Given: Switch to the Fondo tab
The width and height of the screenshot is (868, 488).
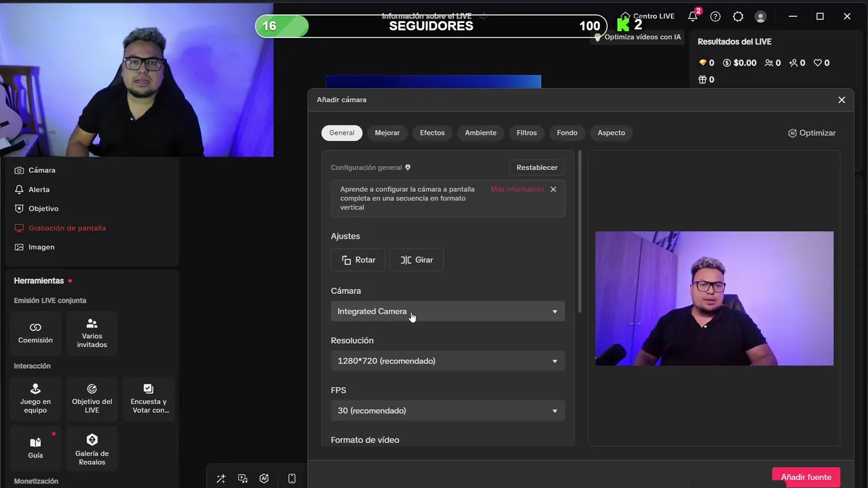Looking at the screenshot, I should pos(567,133).
